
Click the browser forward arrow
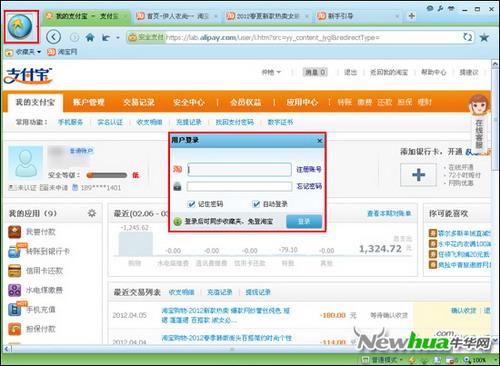tap(75, 37)
